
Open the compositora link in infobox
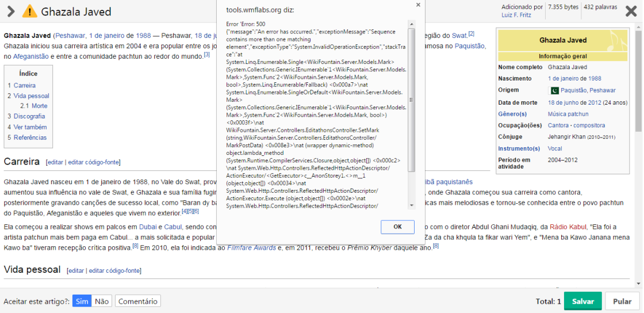pyautogui.click(x=589, y=125)
